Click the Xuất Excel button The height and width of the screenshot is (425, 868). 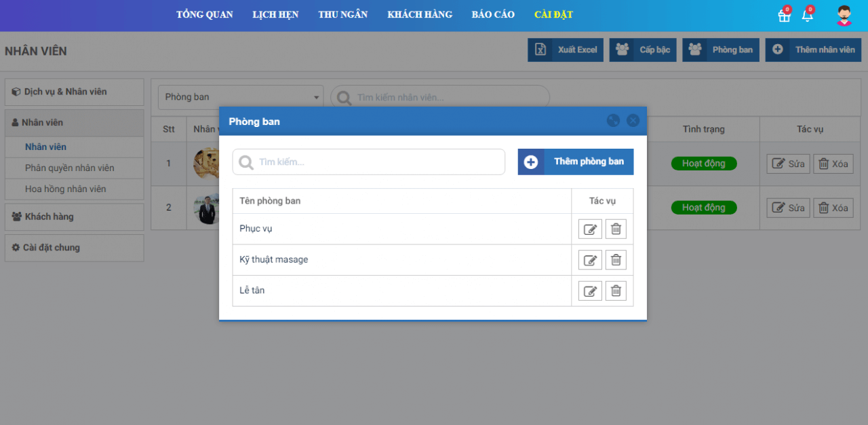click(566, 50)
